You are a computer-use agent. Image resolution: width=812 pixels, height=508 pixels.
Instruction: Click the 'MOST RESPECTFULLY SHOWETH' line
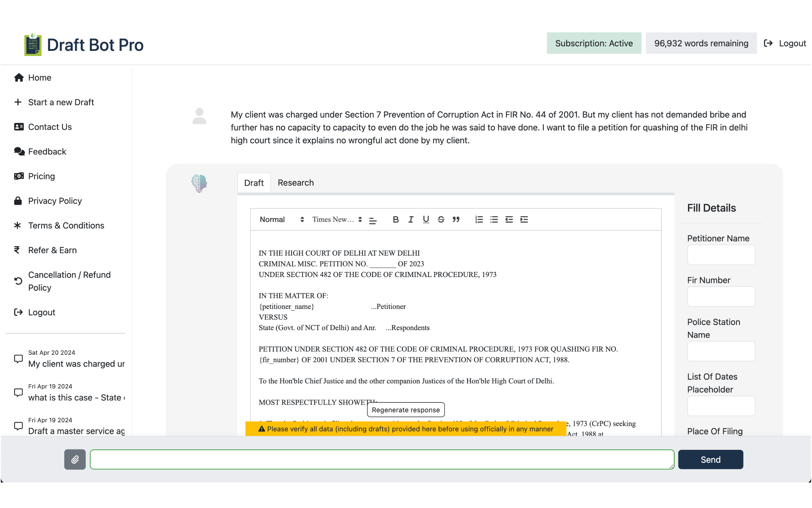tap(317, 402)
